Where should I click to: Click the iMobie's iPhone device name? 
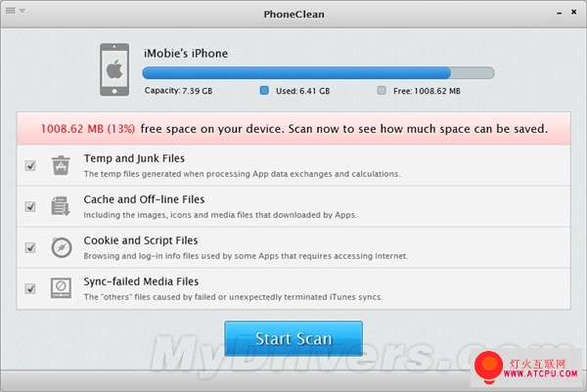coord(185,53)
